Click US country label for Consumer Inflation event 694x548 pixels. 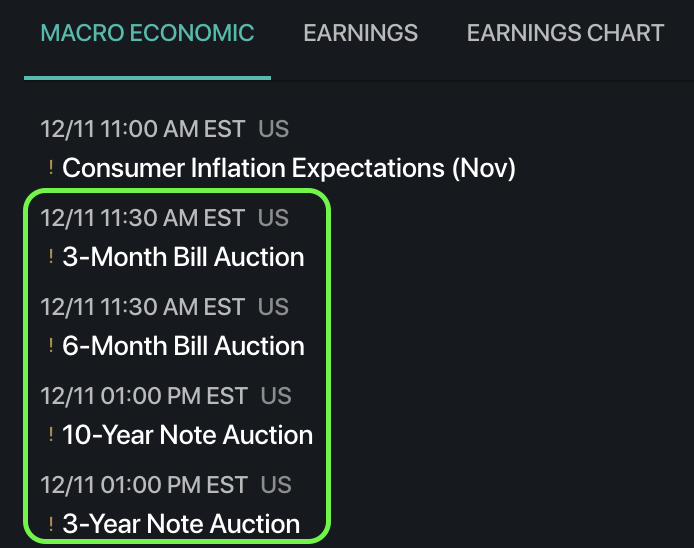click(274, 129)
